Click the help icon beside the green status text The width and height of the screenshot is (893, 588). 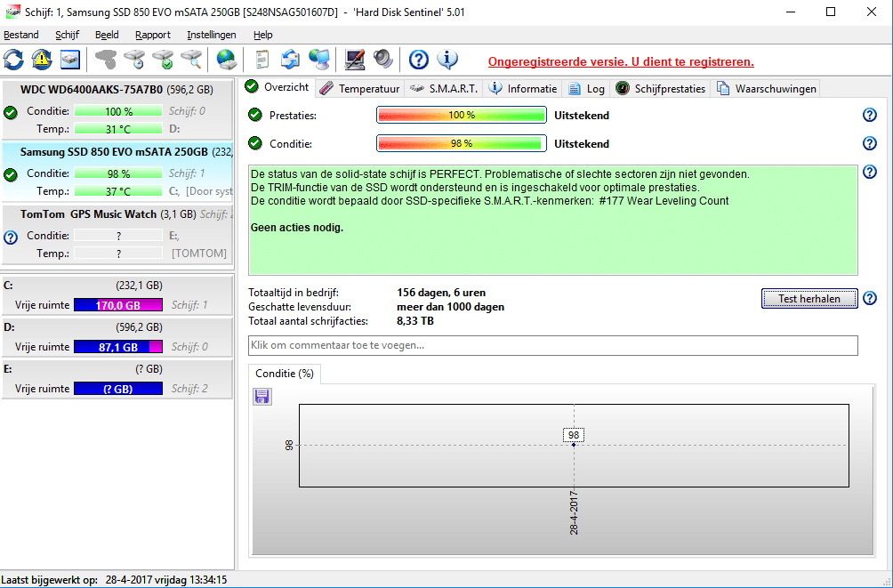[x=870, y=172]
